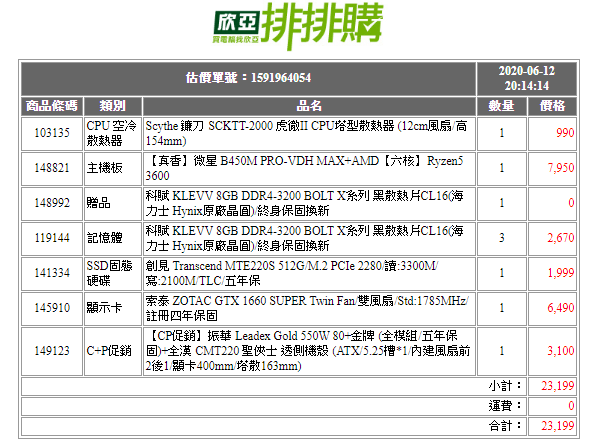Image resolution: width=603 pixels, height=443 pixels.
Task: Click the 品名 column header
Action: (x=309, y=106)
